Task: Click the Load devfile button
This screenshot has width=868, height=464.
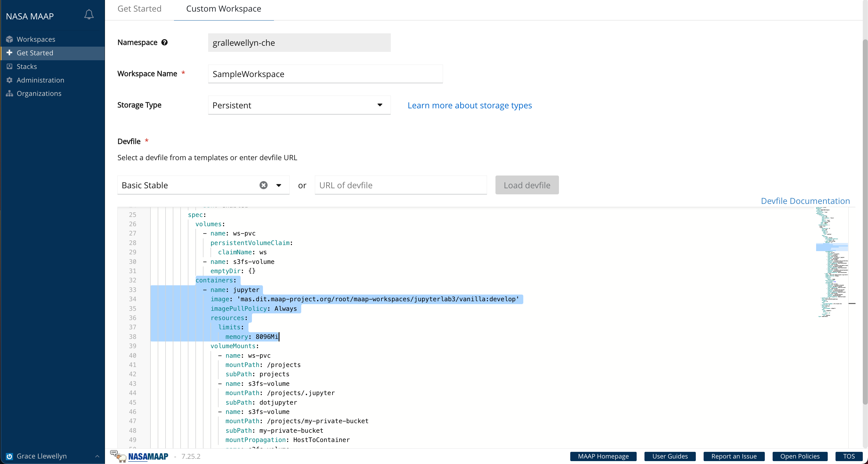Action: (527, 185)
